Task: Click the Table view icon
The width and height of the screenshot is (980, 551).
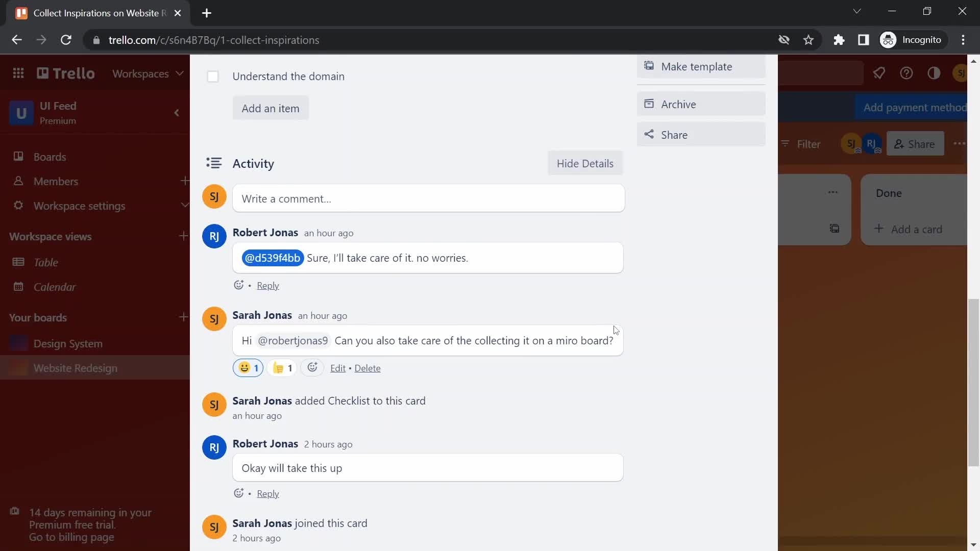Action: pyautogui.click(x=18, y=262)
